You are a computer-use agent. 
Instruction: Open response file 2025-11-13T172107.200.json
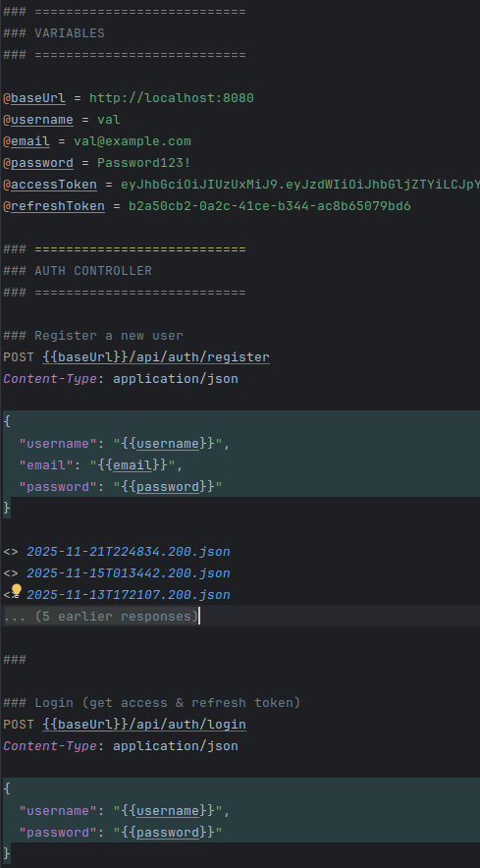tap(128, 595)
